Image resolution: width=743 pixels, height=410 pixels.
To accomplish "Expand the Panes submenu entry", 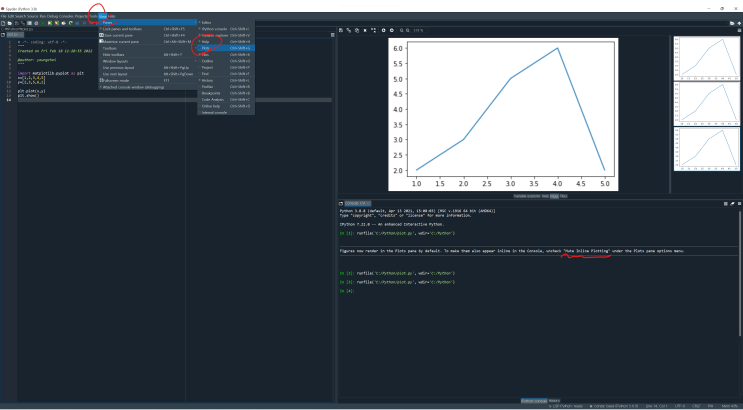I will [x=147, y=22].
